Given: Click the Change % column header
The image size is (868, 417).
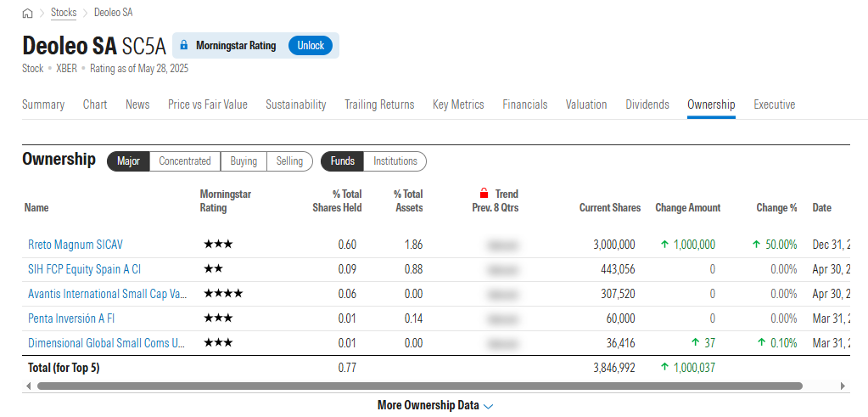Looking at the screenshot, I should click(776, 208).
